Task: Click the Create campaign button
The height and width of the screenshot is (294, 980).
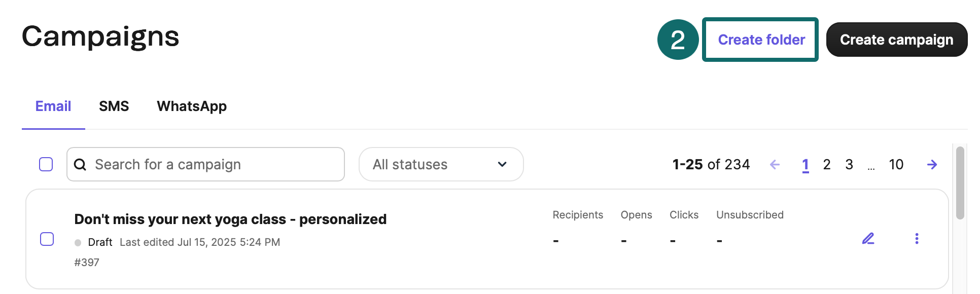Action: [896, 40]
